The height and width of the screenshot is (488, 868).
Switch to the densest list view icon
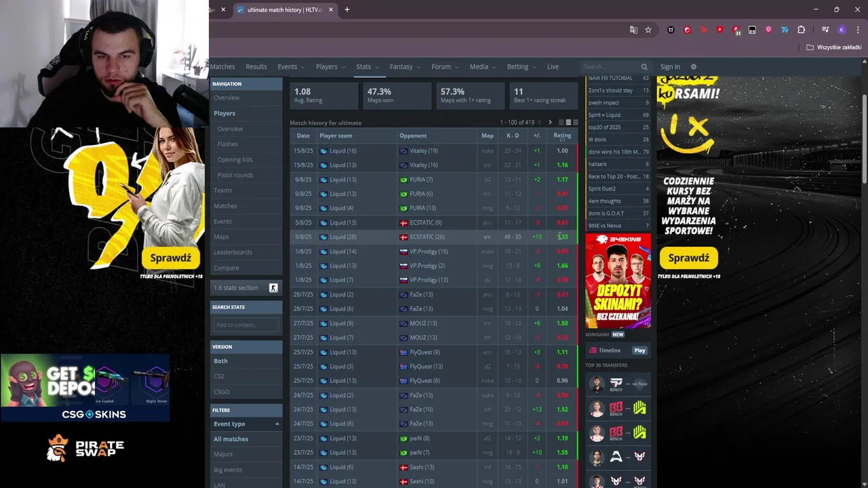[576, 123]
